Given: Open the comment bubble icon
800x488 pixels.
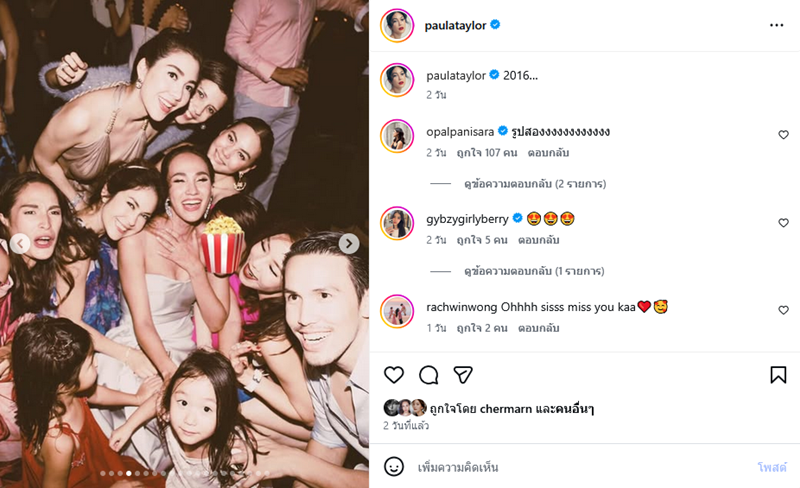Looking at the screenshot, I should coord(429,375).
